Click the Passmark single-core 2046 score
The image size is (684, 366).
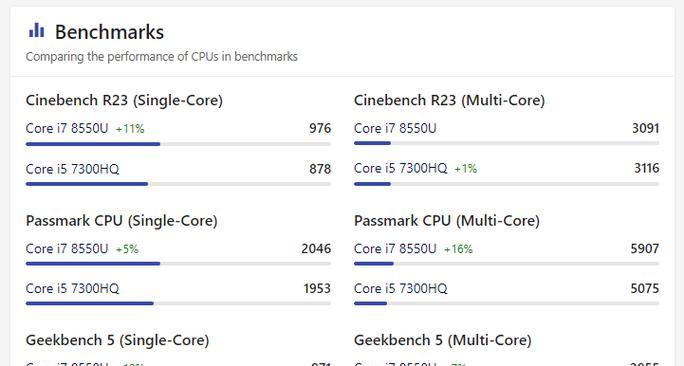(316, 249)
